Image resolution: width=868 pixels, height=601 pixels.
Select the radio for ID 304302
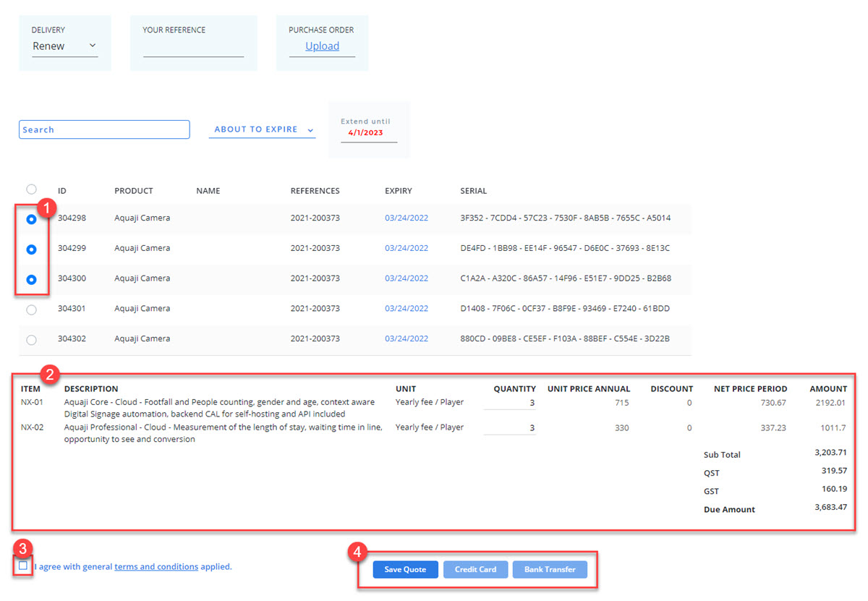point(31,340)
